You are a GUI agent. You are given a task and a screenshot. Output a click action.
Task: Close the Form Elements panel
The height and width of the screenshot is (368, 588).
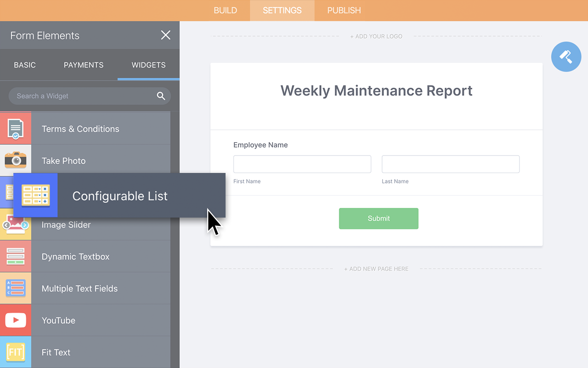pos(165,35)
